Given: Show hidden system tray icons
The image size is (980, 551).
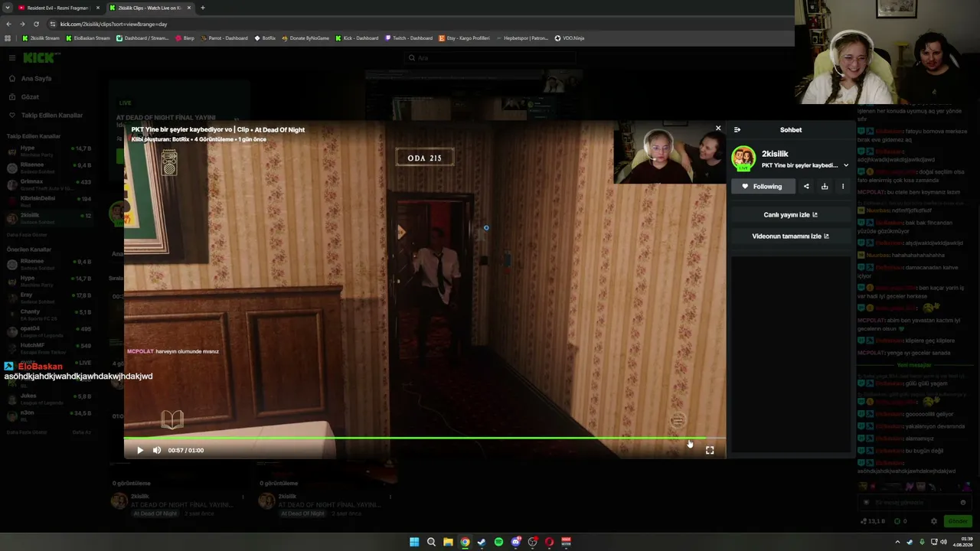Looking at the screenshot, I should (897, 542).
